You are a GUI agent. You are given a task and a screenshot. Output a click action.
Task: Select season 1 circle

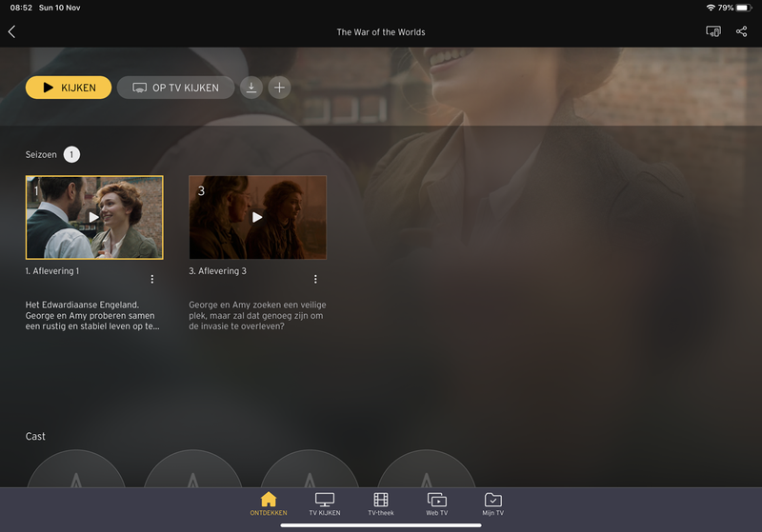[x=71, y=154]
